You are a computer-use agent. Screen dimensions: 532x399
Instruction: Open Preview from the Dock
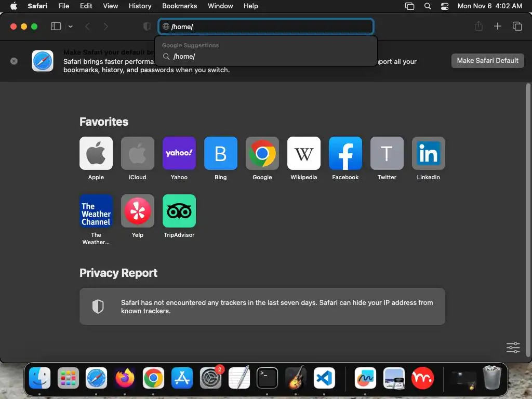pyautogui.click(x=394, y=378)
